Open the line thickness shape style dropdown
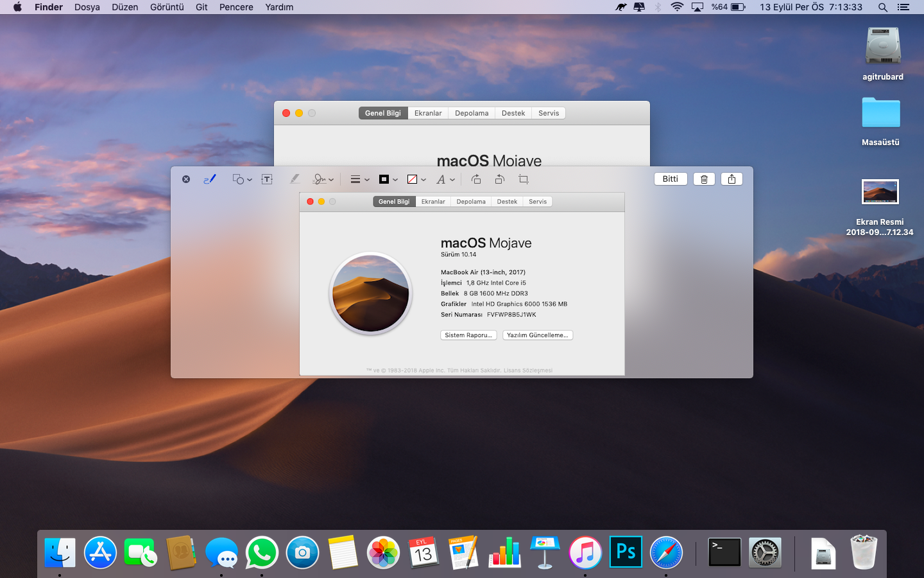The height and width of the screenshot is (578, 924). 360,179
